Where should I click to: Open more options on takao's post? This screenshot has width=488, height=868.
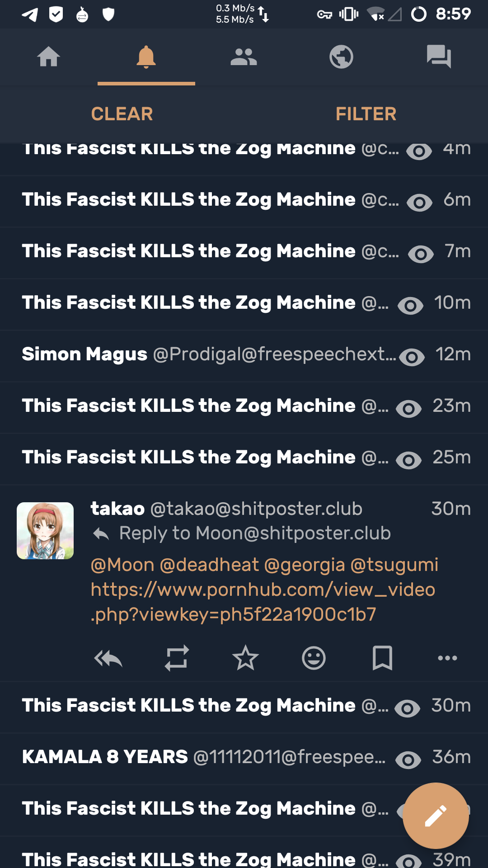pyautogui.click(x=447, y=658)
